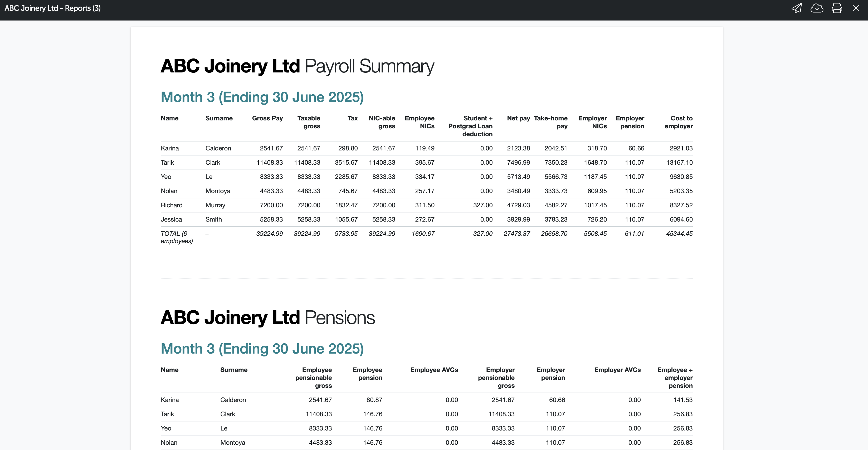Screen dimensions: 868x450
Task: Click the Cost to employer column header
Action: tap(678, 122)
